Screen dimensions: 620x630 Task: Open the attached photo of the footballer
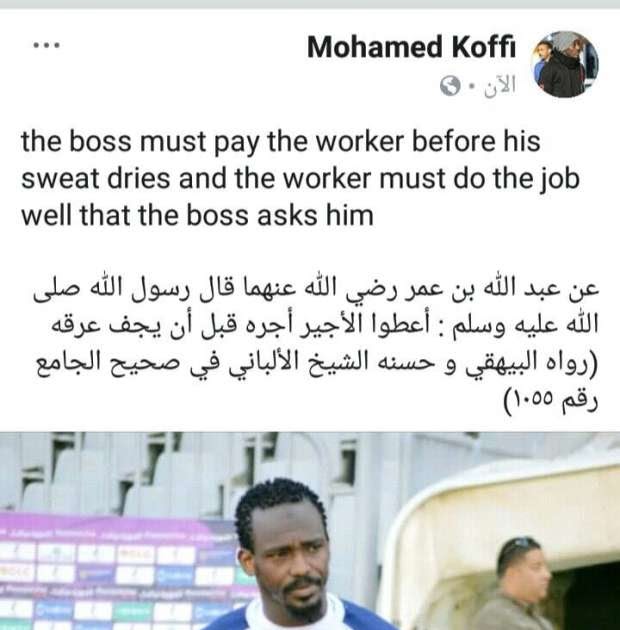pos(310,531)
